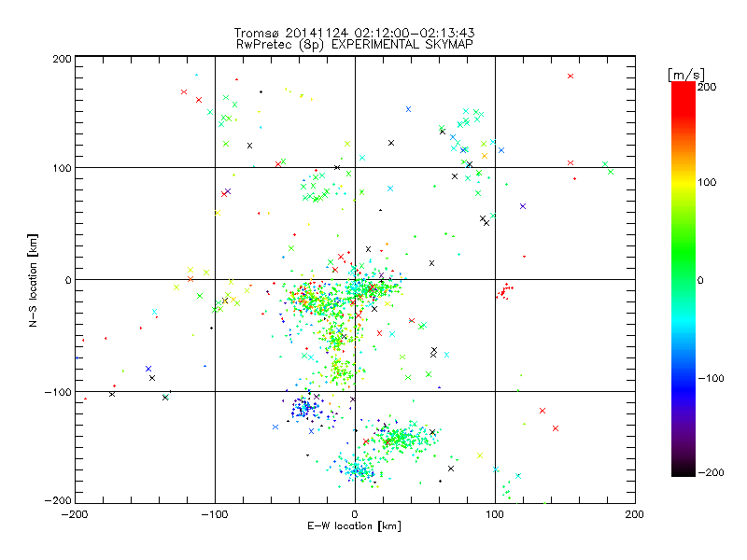Click the 'N-S location [km]' axis label

point(33,280)
